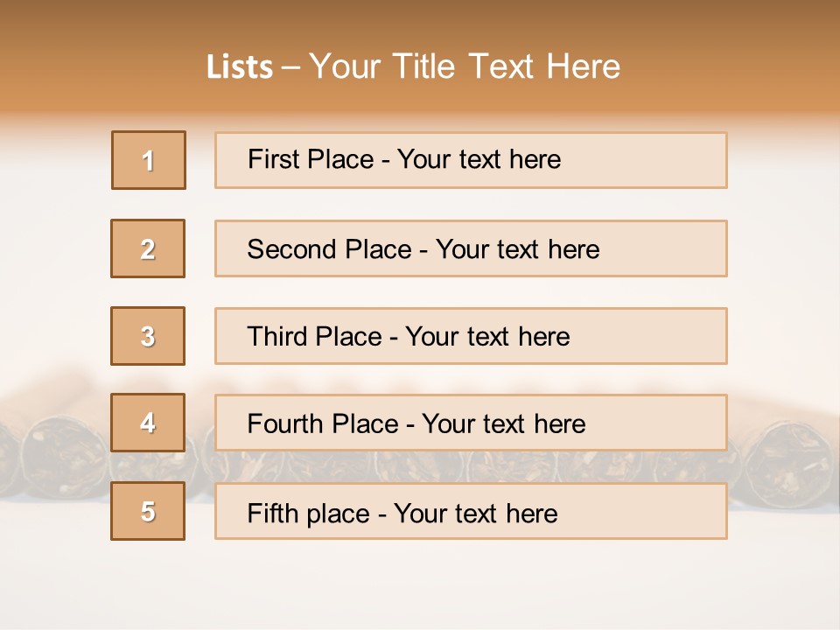Click the number 3 box
Image resolution: width=840 pixels, height=630 pixels.
pos(148,336)
